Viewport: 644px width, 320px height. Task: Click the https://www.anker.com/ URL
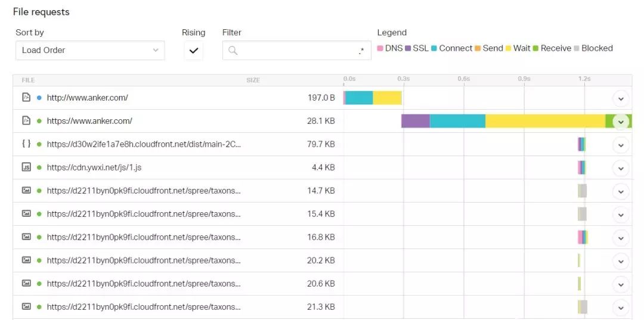coord(89,121)
